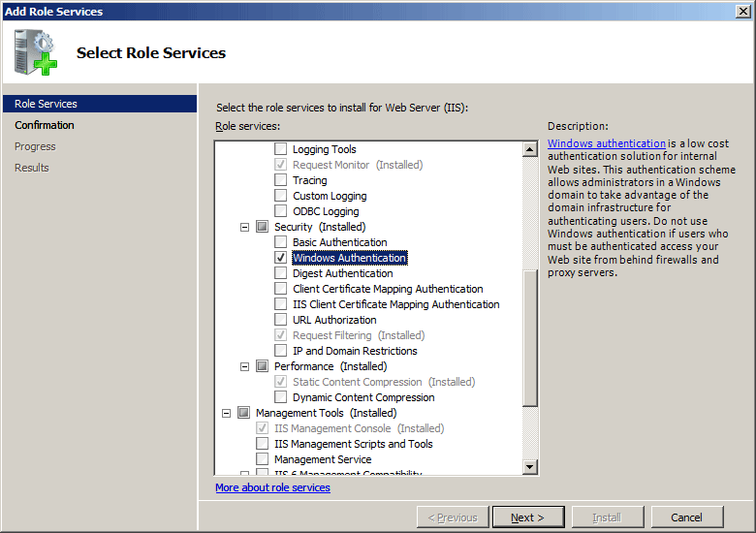Image resolution: width=756 pixels, height=533 pixels.
Task: Follow the Windows authentication description link
Action: point(606,143)
